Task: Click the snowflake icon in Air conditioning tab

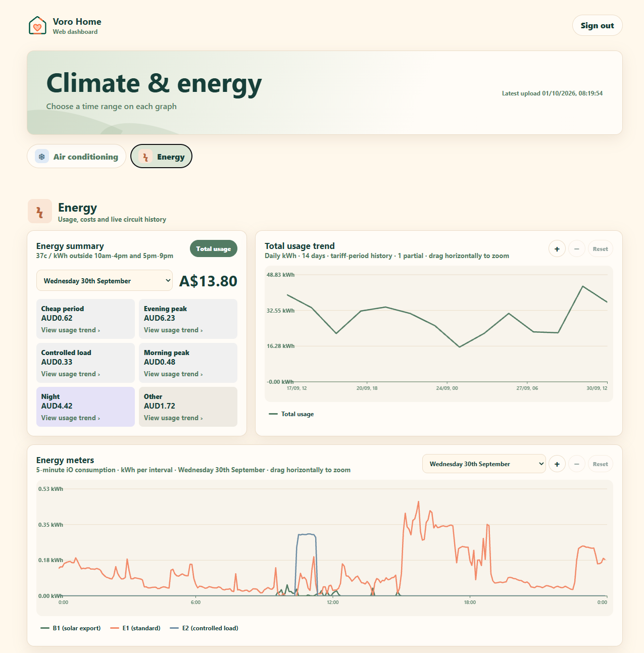Action: [x=42, y=157]
